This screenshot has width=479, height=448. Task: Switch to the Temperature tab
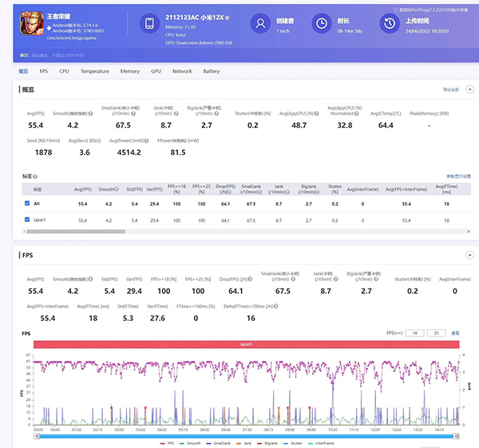click(x=94, y=71)
